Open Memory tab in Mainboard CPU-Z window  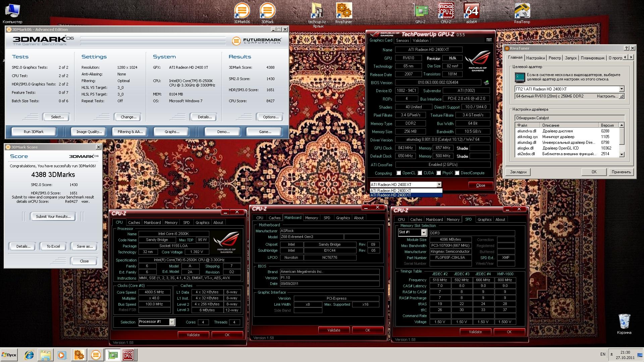pyautogui.click(x=312, y=218)
